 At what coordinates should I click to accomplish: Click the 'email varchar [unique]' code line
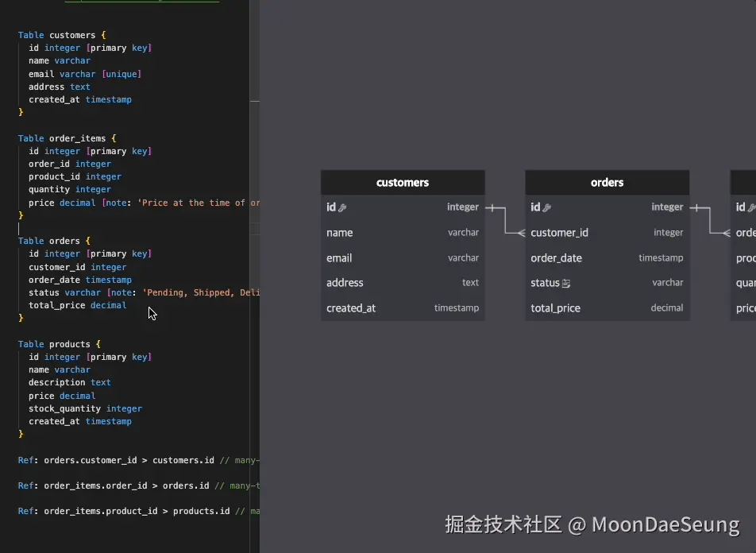click(x=85, y=74)
